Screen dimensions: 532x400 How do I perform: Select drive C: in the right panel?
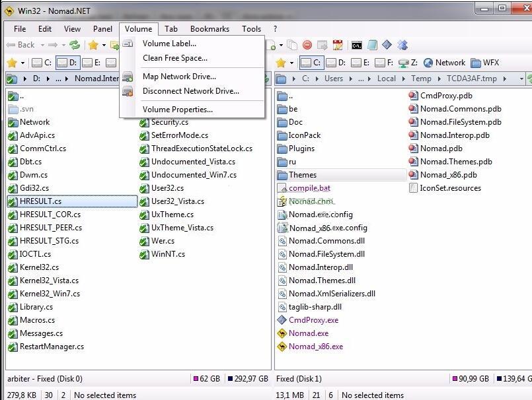pos(311,63)
